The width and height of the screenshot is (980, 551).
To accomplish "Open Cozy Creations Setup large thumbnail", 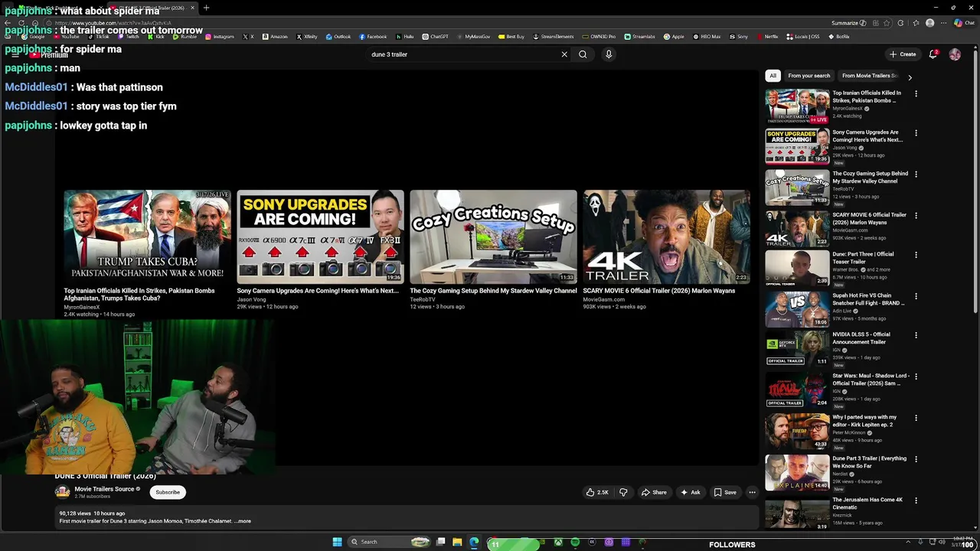I will click(493, 236).
